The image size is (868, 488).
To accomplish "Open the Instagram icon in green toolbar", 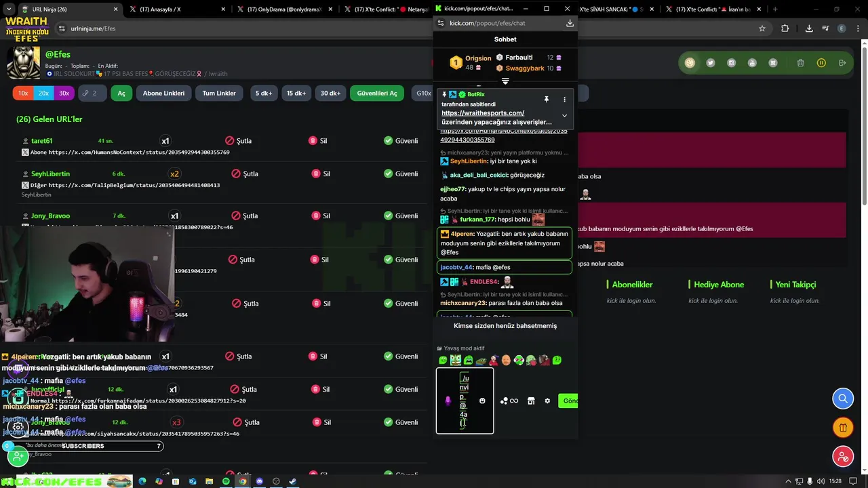I will (731, 63).
